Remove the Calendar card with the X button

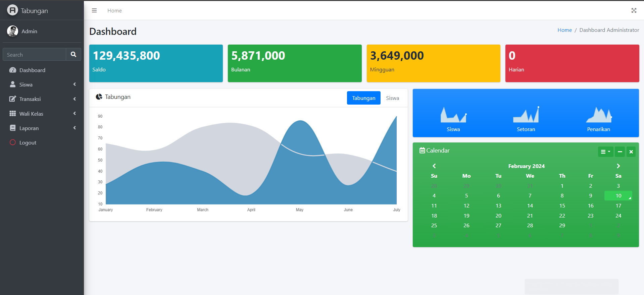[x=631, y=152]
